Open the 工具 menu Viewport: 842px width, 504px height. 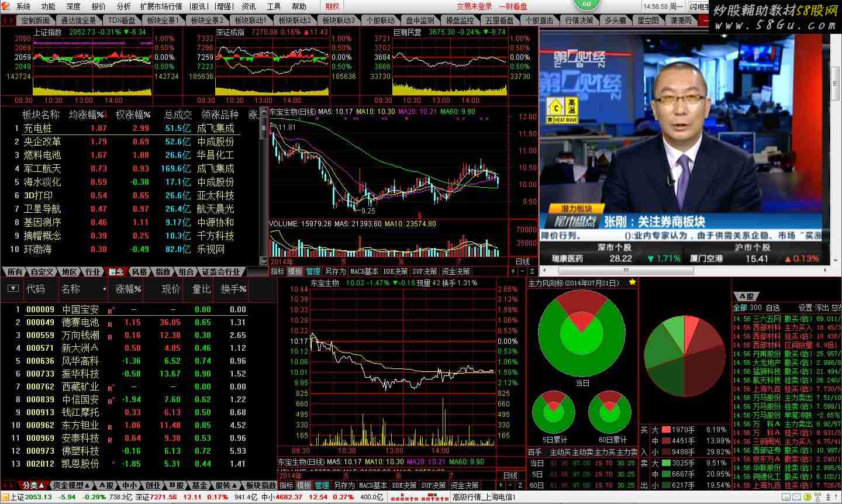click(274, 6)
